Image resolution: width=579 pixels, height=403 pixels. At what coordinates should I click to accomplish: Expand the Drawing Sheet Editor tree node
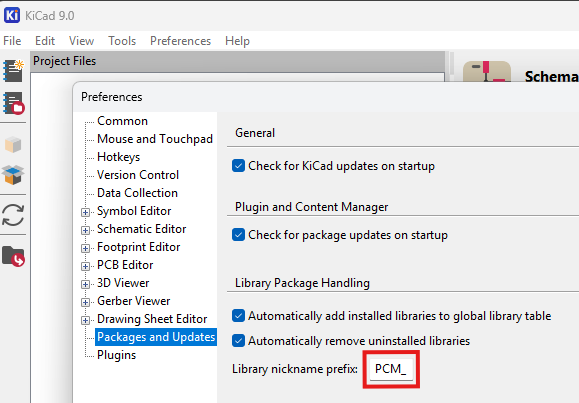[x=85, y=320]
